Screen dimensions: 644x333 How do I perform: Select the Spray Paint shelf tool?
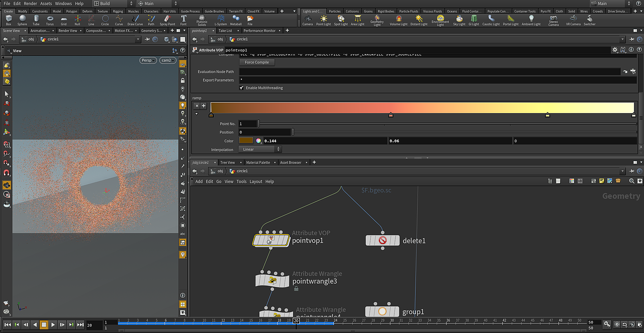(x=168, y=20)
